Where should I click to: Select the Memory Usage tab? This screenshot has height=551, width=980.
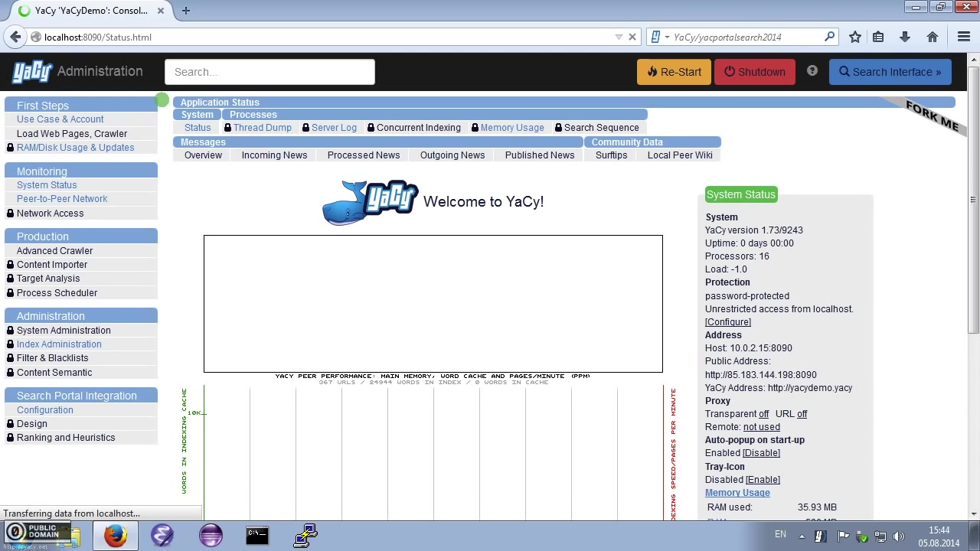(x=512, y=128)
